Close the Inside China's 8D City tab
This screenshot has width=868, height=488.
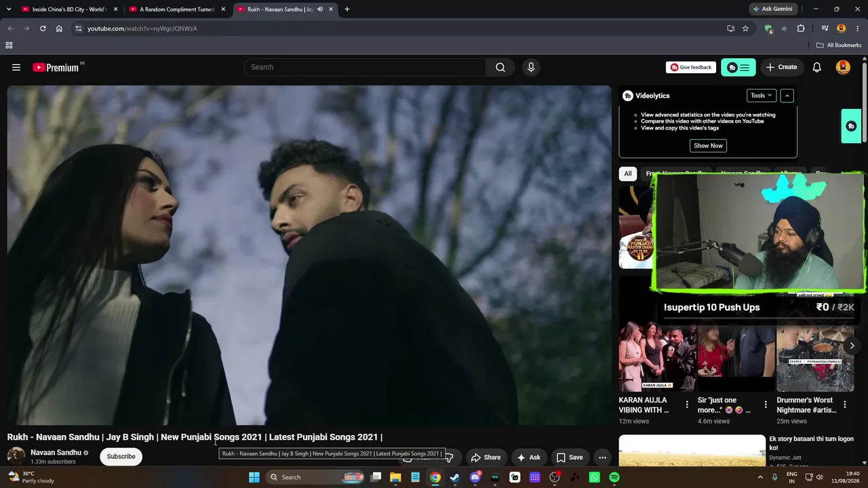(x=116, y=9)
